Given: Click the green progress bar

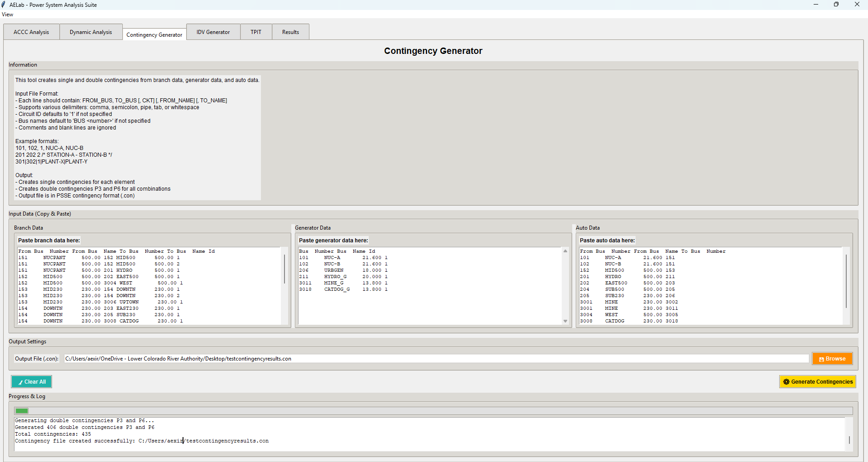Looking at the screenshot, I should pos(22,411).
